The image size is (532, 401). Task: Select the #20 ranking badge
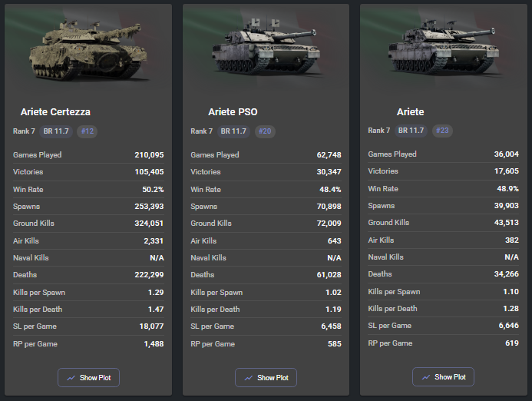(264, 131)
